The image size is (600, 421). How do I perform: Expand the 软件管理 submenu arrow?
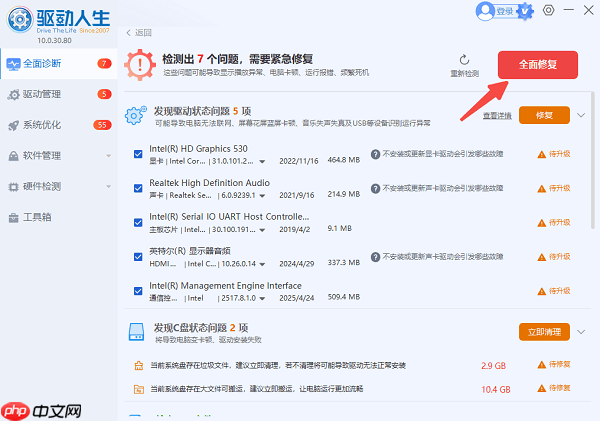tap(108, 156)
